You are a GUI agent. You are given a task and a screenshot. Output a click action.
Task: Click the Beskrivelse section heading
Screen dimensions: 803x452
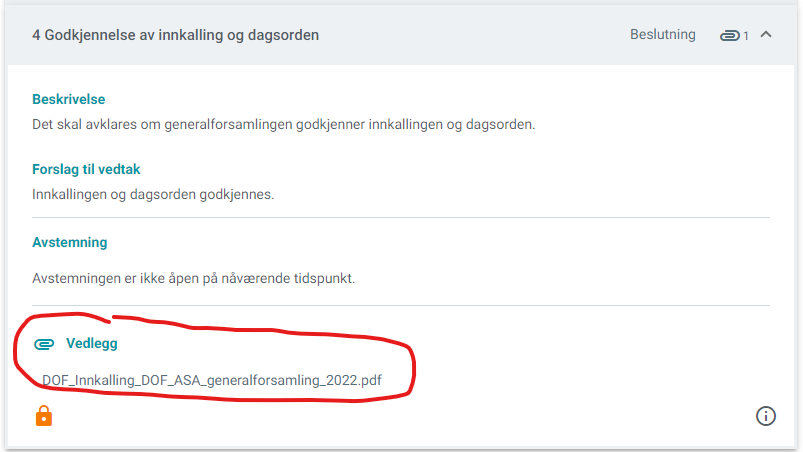pos(69,99)
